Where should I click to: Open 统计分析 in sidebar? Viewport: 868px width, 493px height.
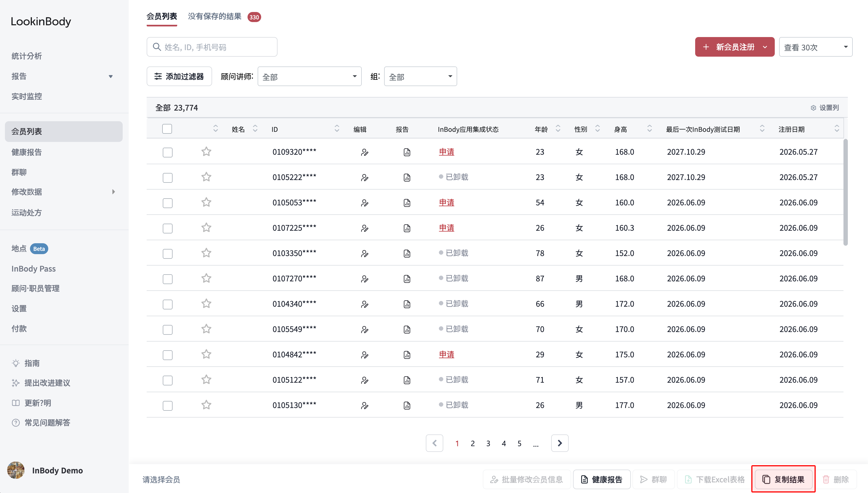click(26, 56)
